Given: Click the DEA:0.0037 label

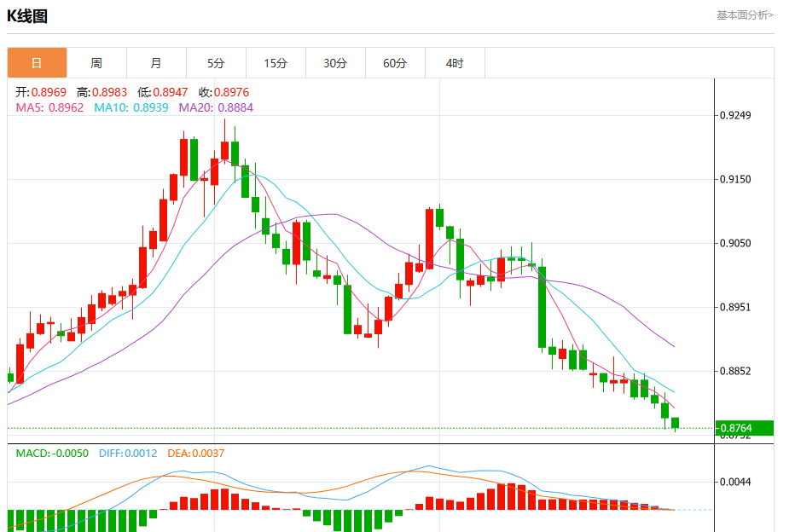Looking at the screenshot, I should click(x=196, y=453).
